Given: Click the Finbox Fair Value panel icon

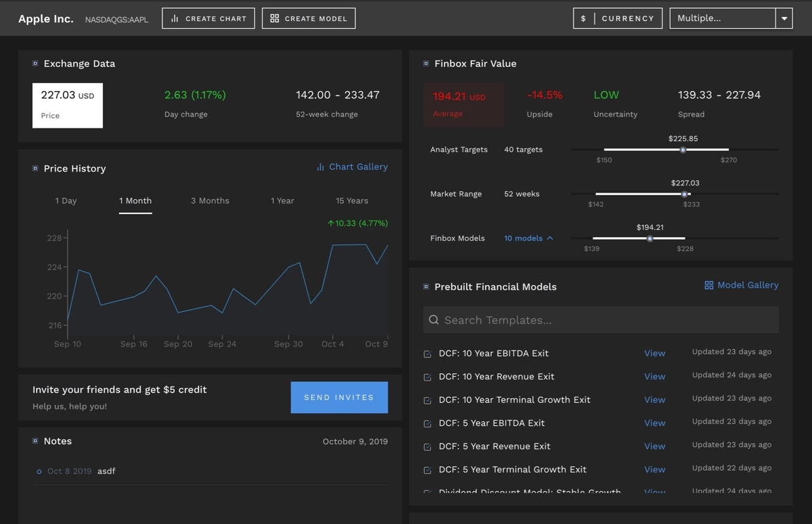Looking at the screenshot, I should click(426, 64).
